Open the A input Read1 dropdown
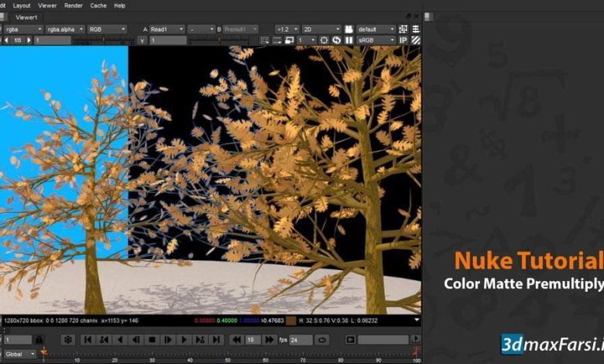 [166, 29]
